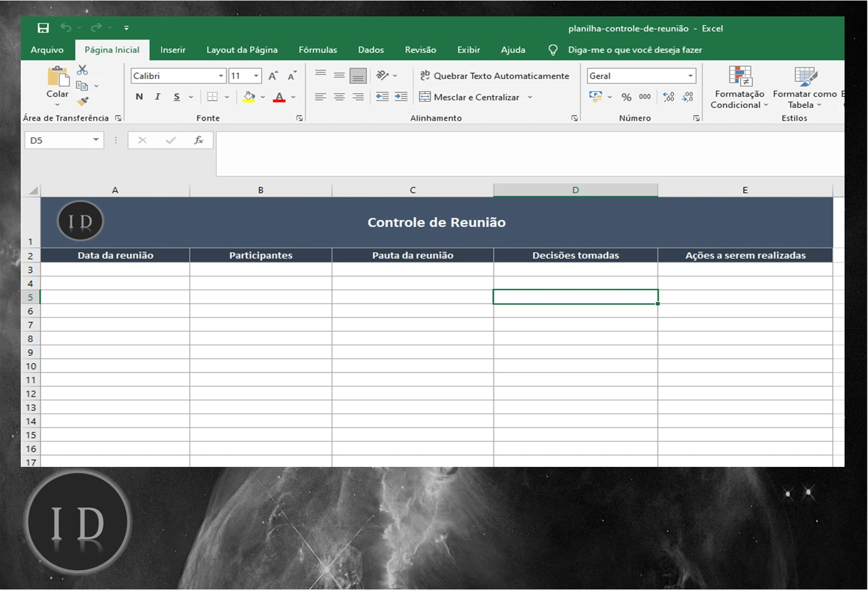Open the Alinhamento dialog launcher

574,118
